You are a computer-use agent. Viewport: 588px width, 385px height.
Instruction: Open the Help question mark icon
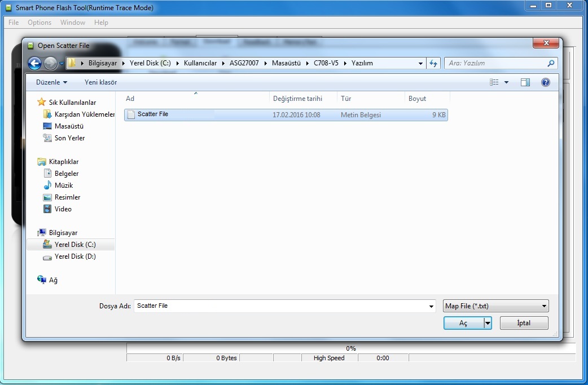point(546,82)
